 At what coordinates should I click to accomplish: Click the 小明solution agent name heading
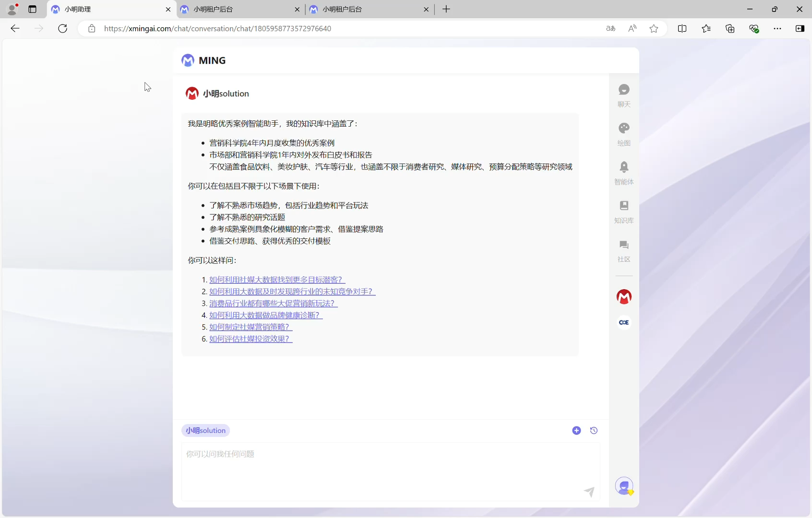(226, 94)
